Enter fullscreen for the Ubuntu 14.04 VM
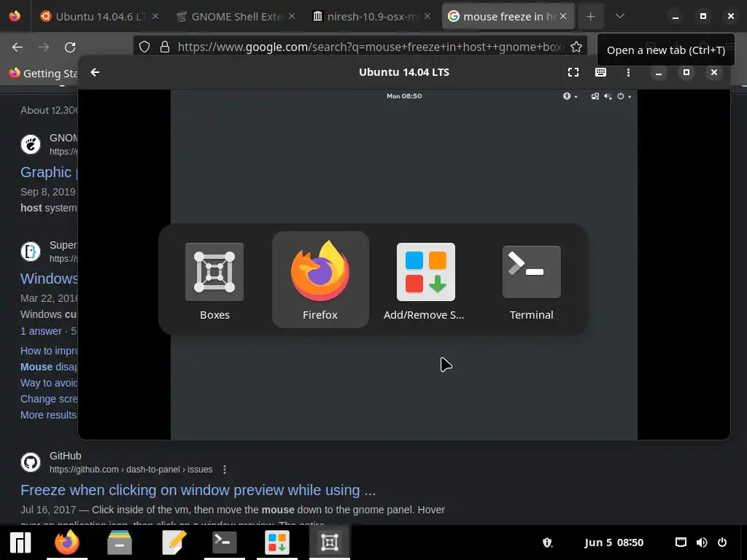Viewport: 747px width, 560px height. pyautogui.click(x=573, y=72)
